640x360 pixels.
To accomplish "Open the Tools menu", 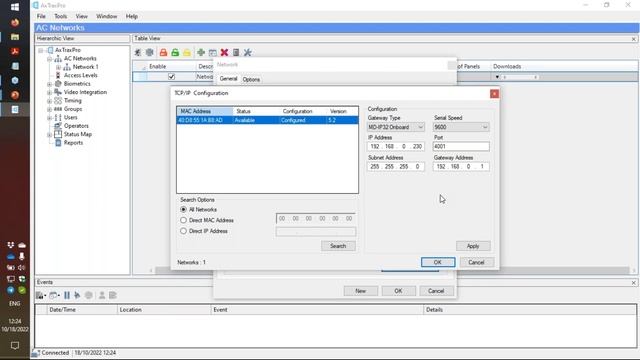I will point(60,16).
